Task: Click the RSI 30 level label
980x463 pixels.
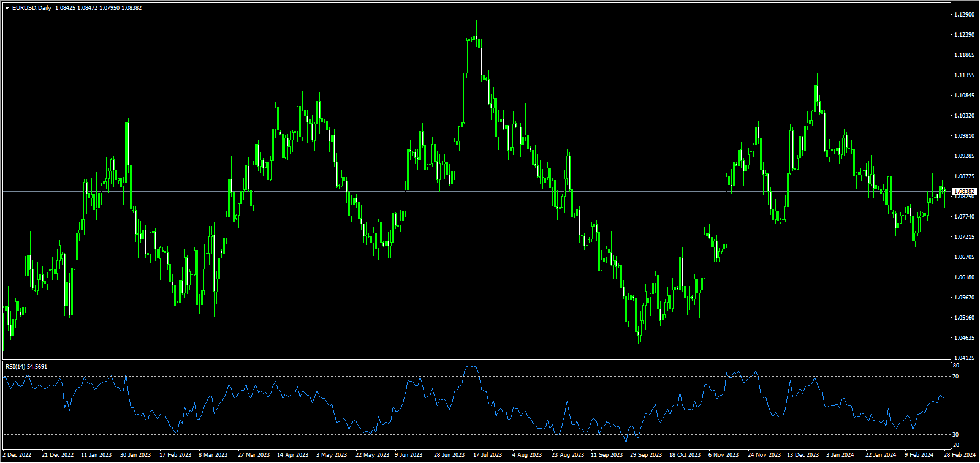Action: [x=956, y=435]
